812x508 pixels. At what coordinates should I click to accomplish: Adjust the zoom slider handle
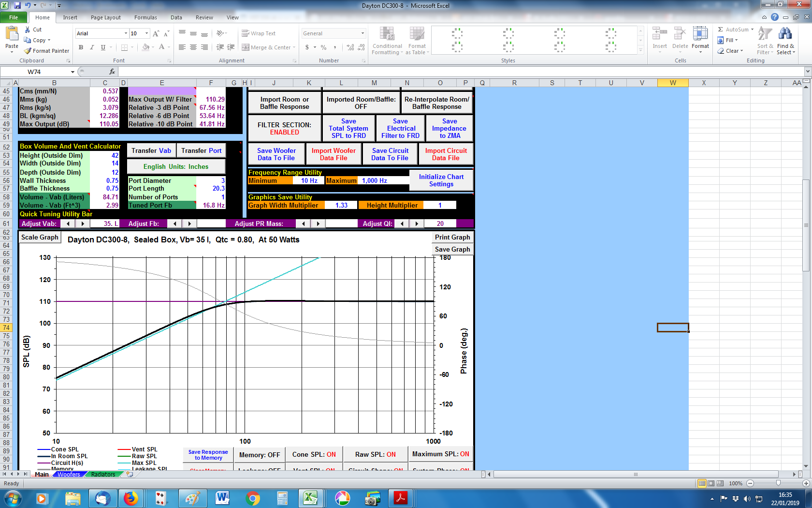coord(778,483)
